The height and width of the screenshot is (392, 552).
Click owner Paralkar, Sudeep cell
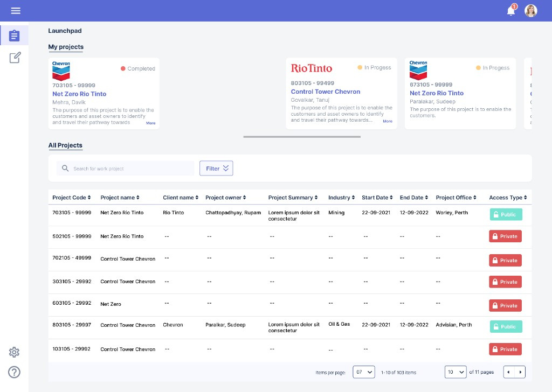click(225, 325)
